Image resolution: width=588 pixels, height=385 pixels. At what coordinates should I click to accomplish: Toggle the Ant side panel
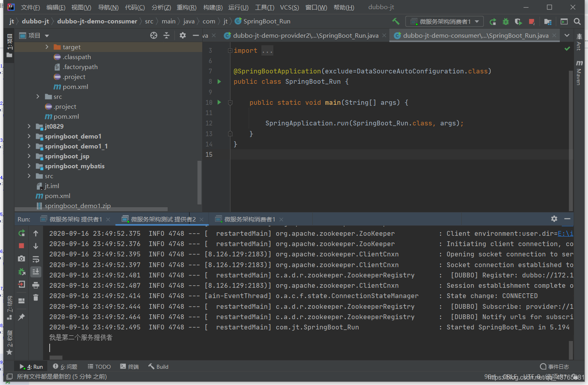click(579, 42)
